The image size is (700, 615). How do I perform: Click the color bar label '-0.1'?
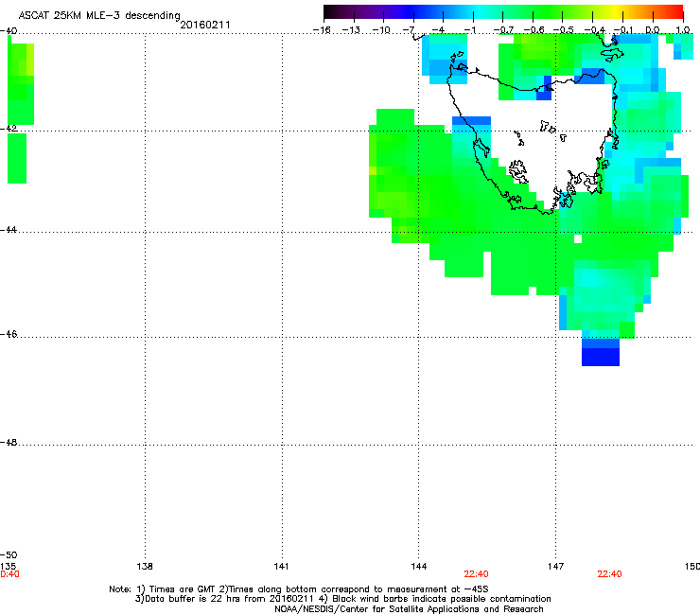tap(623, 30)
